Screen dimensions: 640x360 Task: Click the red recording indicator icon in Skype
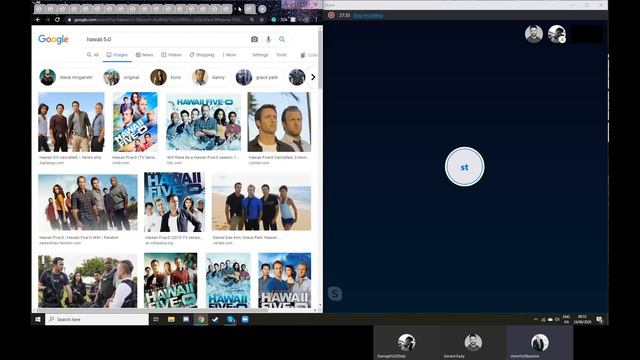[331, 15]
